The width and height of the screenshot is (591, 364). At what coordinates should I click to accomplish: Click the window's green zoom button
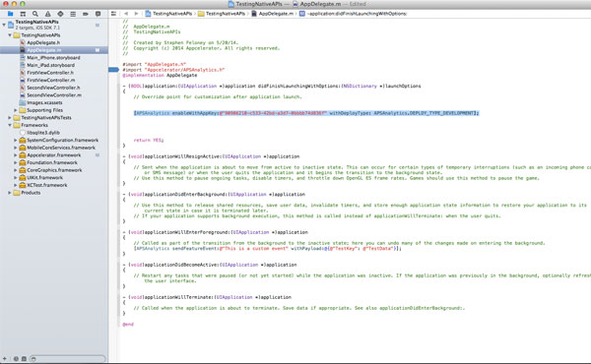(23, 4)
